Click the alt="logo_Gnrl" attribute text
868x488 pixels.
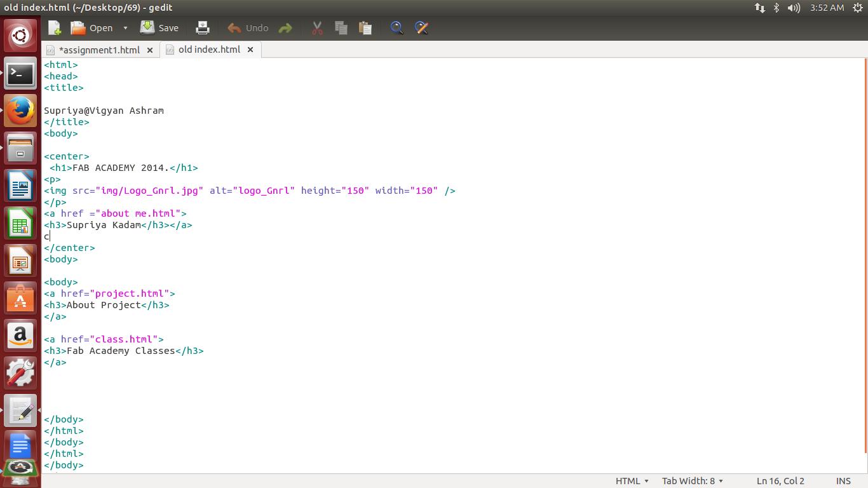(x=252, y=191)
